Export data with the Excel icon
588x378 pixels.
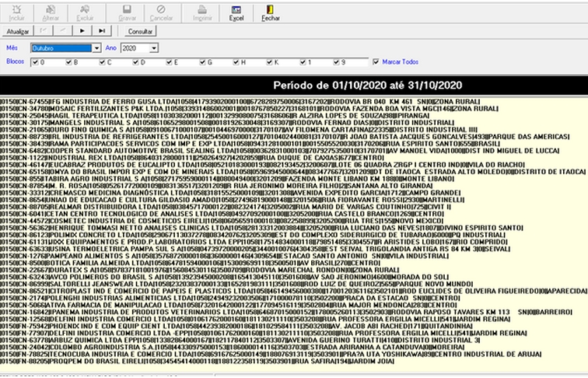[236, 13]
